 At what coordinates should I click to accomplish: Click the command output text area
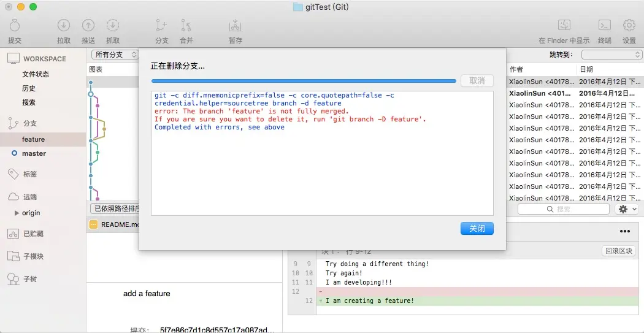click(322, 153)
